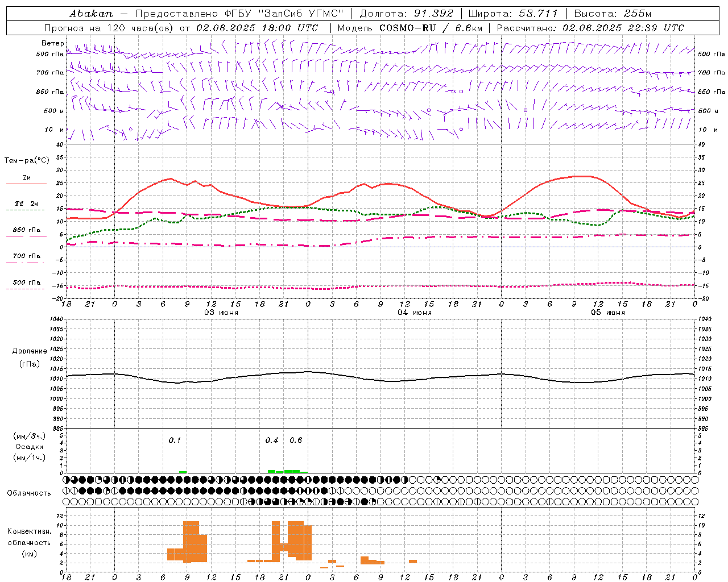The width and height of the screenshot is (728, 582).
Task: Click the Ветер section label
Action: pos(53,43)
